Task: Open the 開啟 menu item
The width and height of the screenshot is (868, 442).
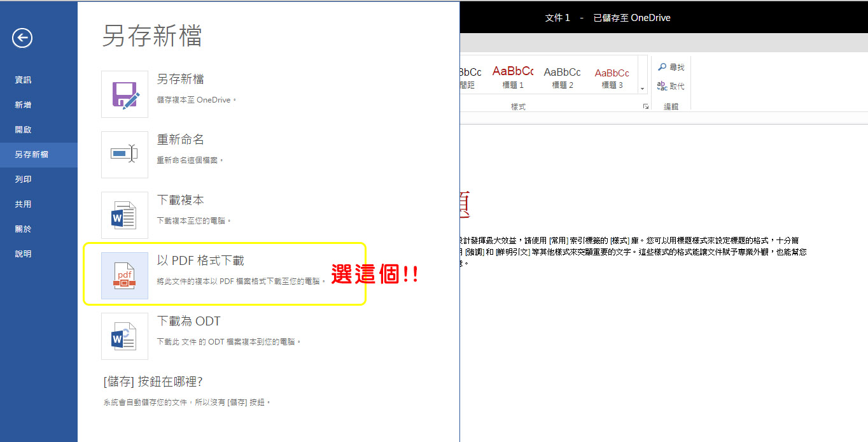Action: 39,130
